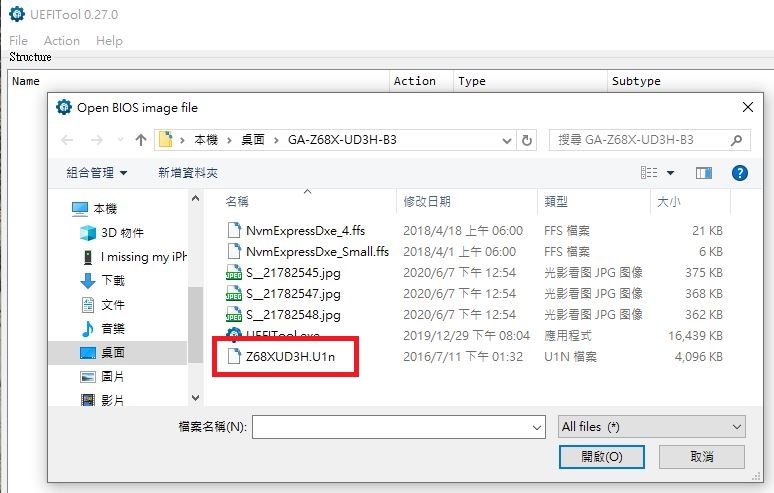774x493 pixels.
Task: Click 桌面 in the address breadcrumb
Action: [x=253, y=140]
